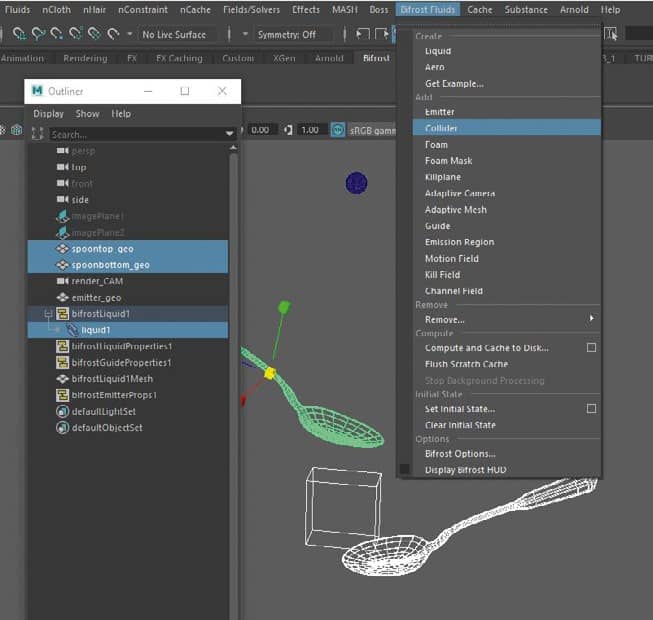Open the Bifrost Fluids menu
653x620 pixels.
[x=428, y=9]
